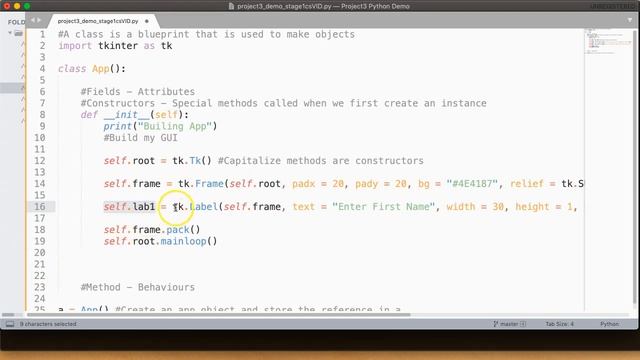Screen dimensions: 640x360
Task: Click the back navigation arrow beside the tab
Action: (33, 20)
